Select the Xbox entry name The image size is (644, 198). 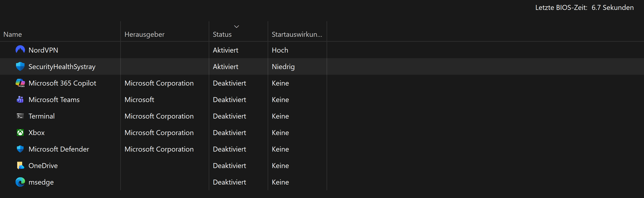(37, 132)
